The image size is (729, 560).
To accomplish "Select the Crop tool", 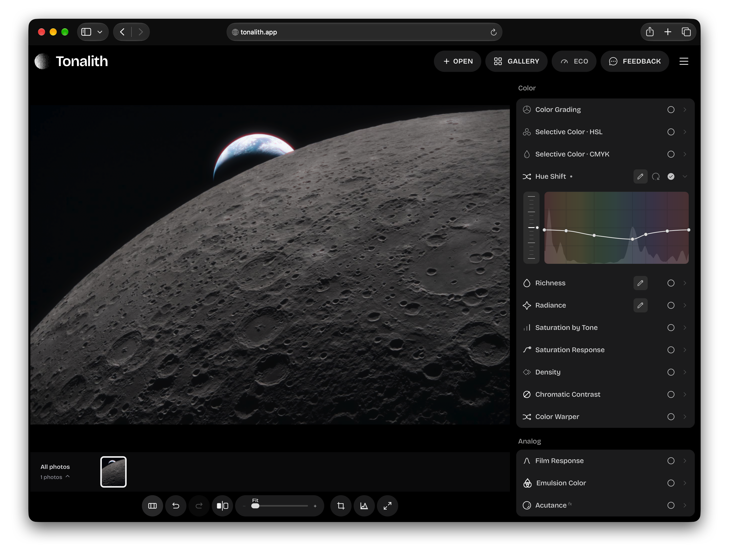I will point(341,506).
